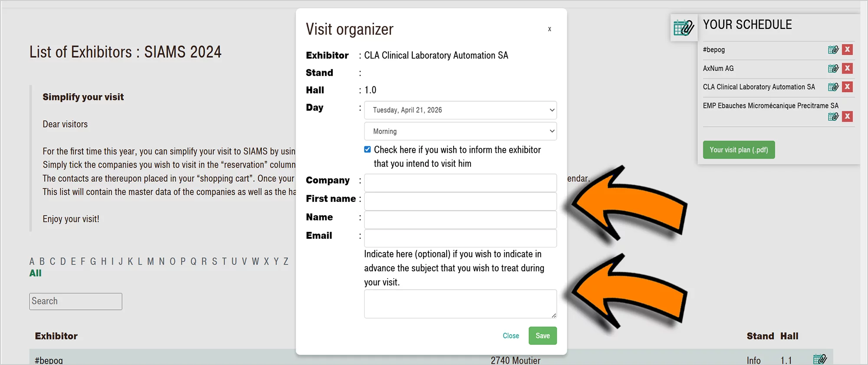Viewport: 868px width, 365px height.
Task: Remove CLA Clinical Laboratory Automation SA entry
Action: (847, 87)
